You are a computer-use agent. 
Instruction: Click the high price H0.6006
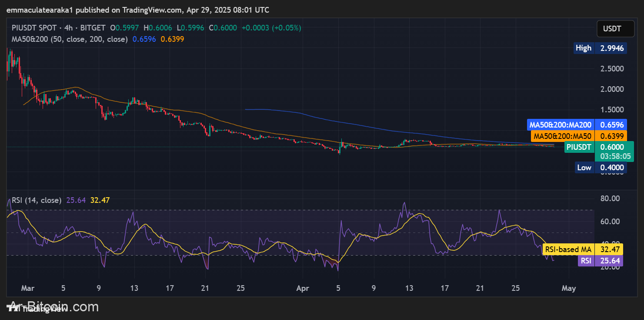click(159, 28)
